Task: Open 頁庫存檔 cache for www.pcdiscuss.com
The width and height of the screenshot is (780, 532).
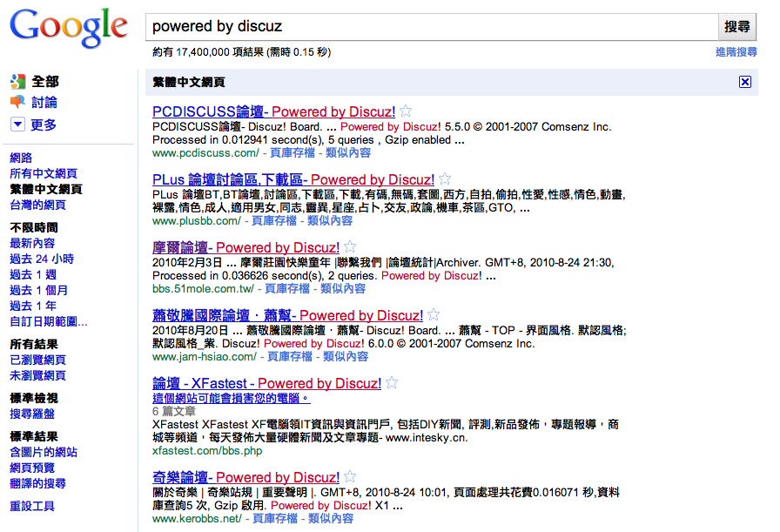Action: (292, 152)
